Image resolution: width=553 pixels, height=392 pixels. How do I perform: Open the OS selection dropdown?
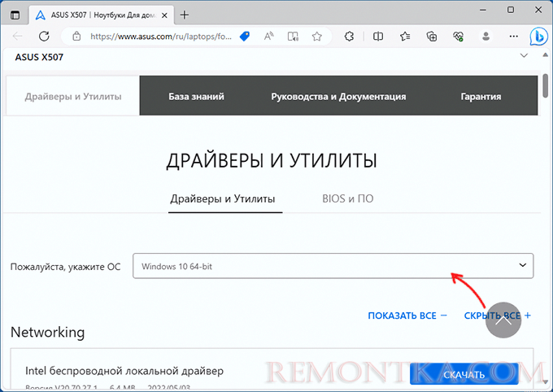[333, 266]
